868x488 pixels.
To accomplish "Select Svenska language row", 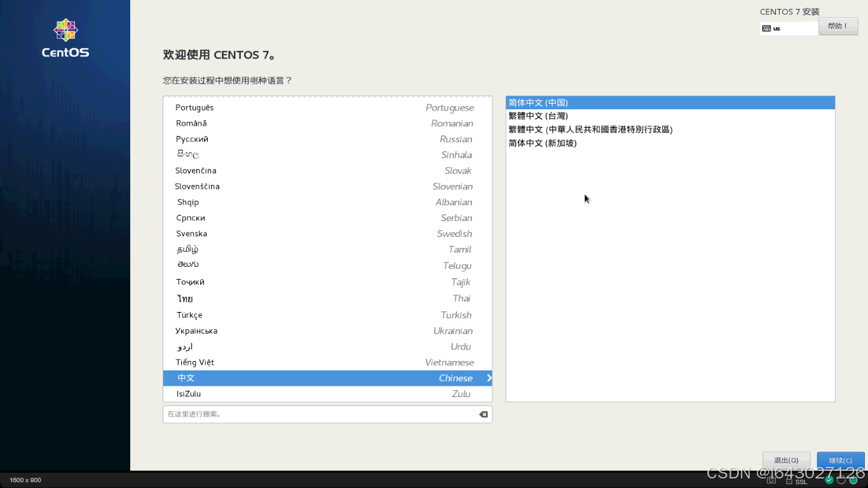I will pyautogui.click(x=327, y=234).
